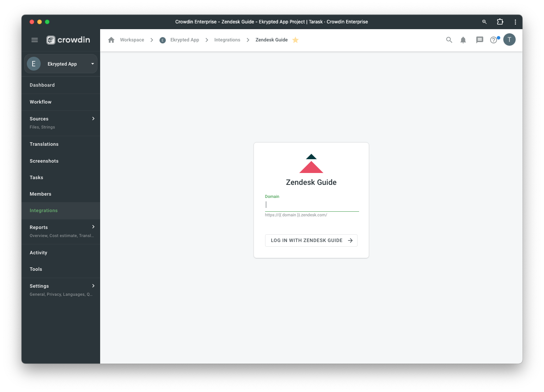This screenshot has width=544, height=392.
Task: Open Dashboard in the sidebar
Action: (x=61, y=85)
